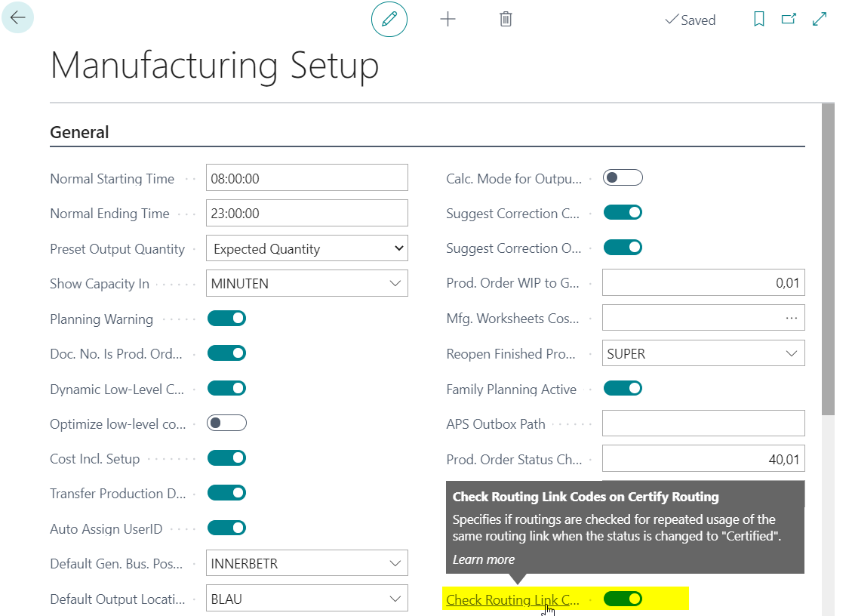
Task: Open Mfg. Worksheets lookup ellipsis
Action: 791,319
